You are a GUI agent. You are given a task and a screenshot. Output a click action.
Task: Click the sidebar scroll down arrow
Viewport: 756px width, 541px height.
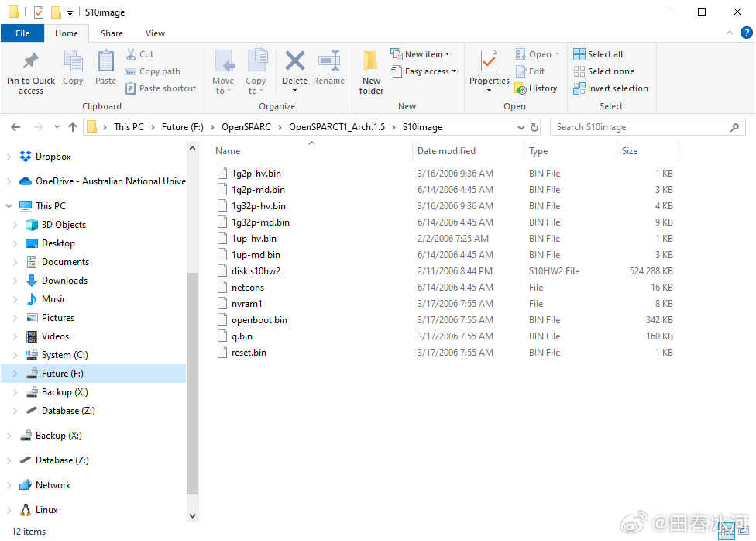192,516
